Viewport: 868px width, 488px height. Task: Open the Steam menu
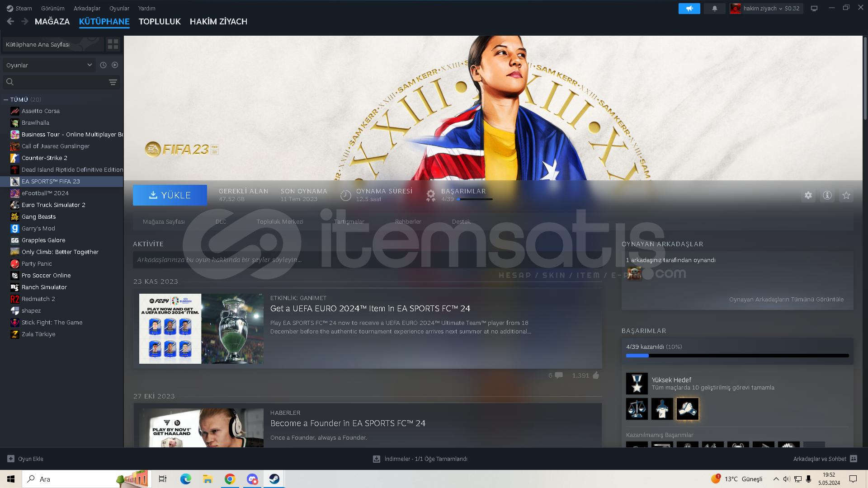(x=19, y=8)
